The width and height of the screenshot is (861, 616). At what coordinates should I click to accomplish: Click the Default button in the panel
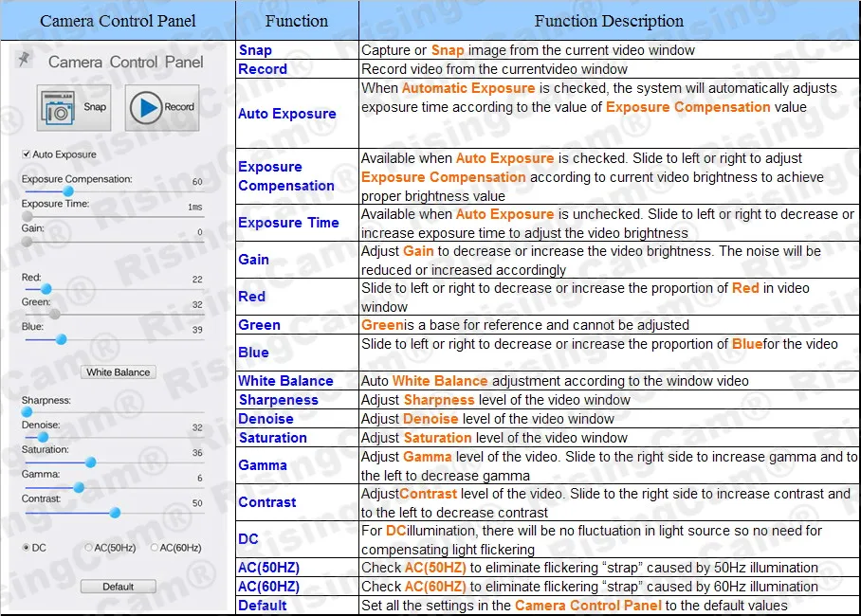point(119,587)
